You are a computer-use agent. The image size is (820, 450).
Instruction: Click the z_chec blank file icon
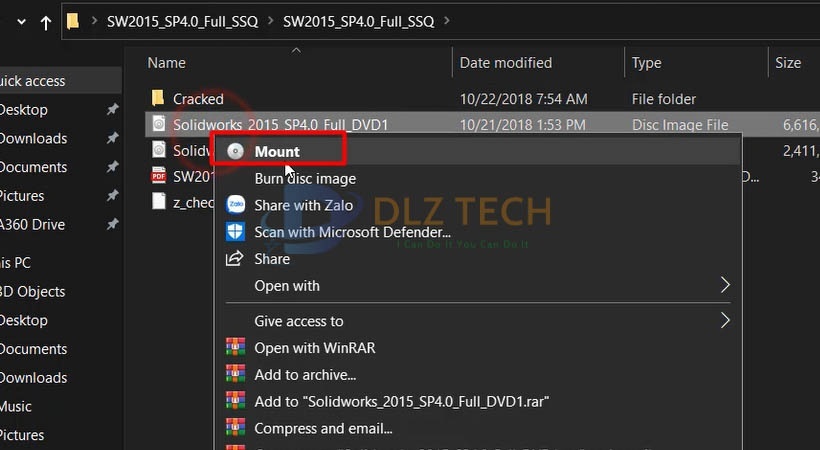tap(159, 201)
